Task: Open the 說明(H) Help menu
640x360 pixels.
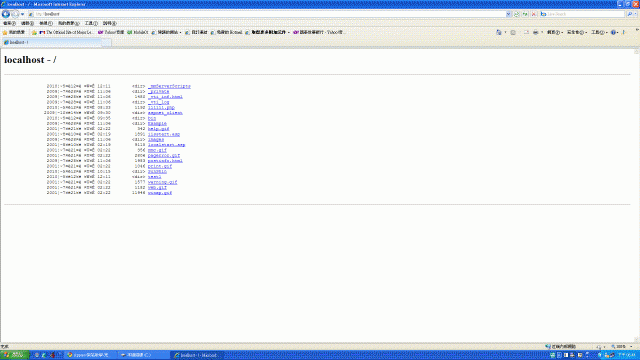Action: (x=110, y=23)
